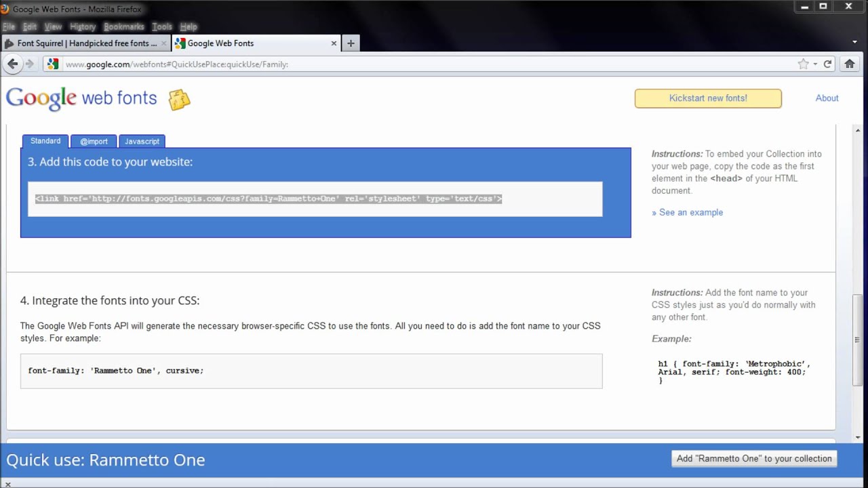
Task: Open the Bookmarks menu
Action: click(x=124, y=26)
